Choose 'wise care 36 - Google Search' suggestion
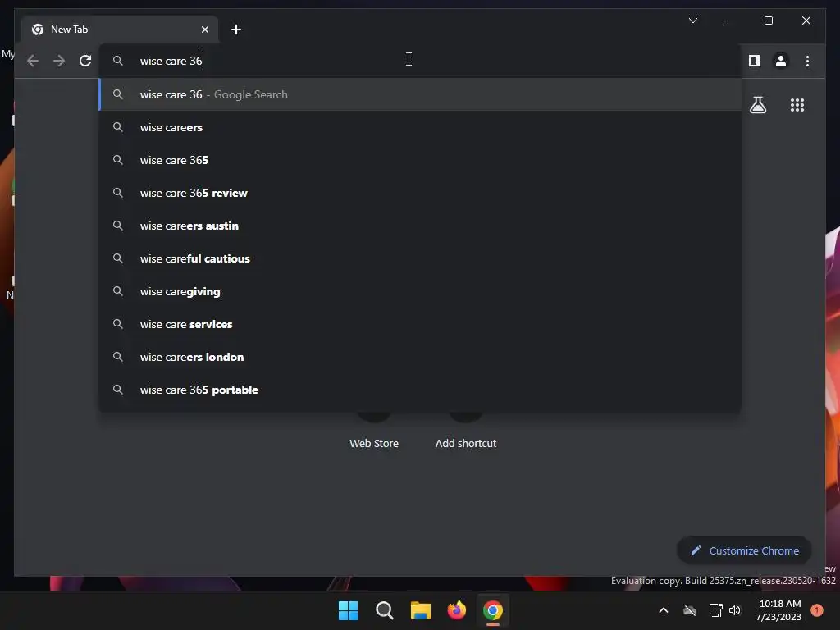This screenshot has height=630, width=840. click(421, 94)
